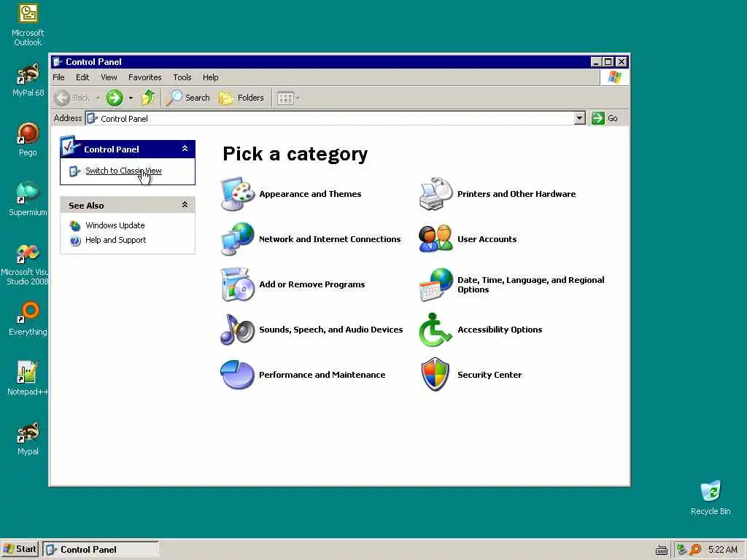The height and width of the screenshot is (560, 747).
Task: Click the Security Center text link
Action: [489, 375]
